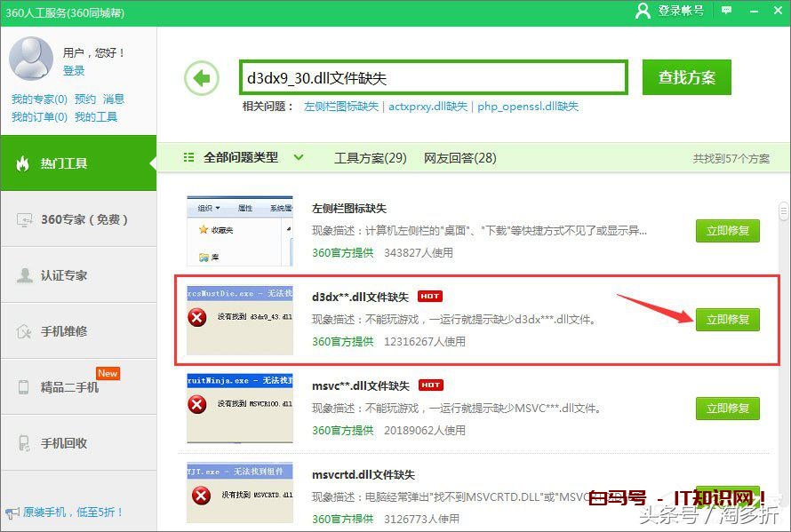Click the list view icon before 全部问题类型

click(x=188, y=157)
